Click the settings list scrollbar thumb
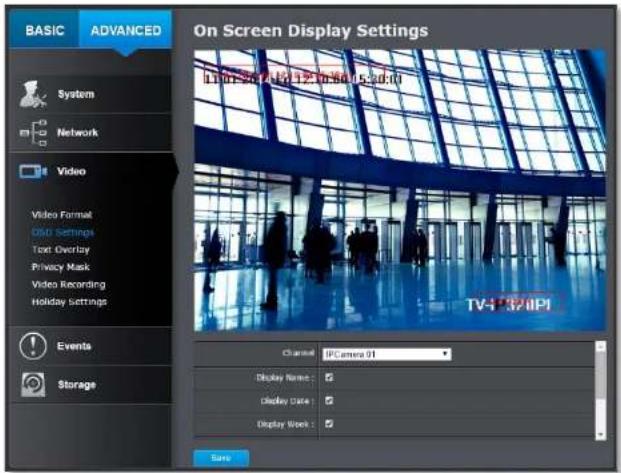This screenshot has width=621, height=473. 600,375
